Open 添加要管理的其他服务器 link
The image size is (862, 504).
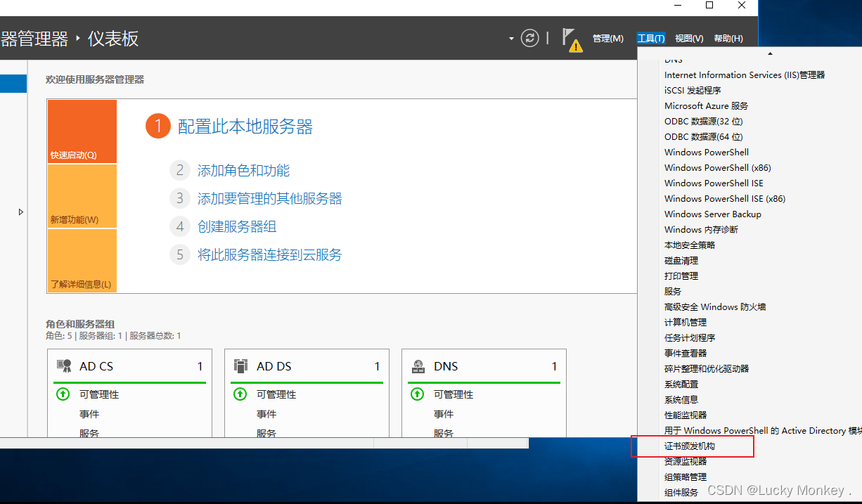(270, 198)
